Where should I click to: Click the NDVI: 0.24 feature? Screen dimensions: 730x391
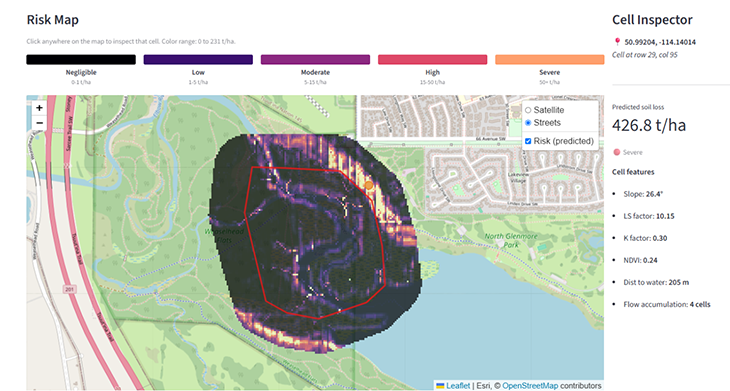(641, 260)
